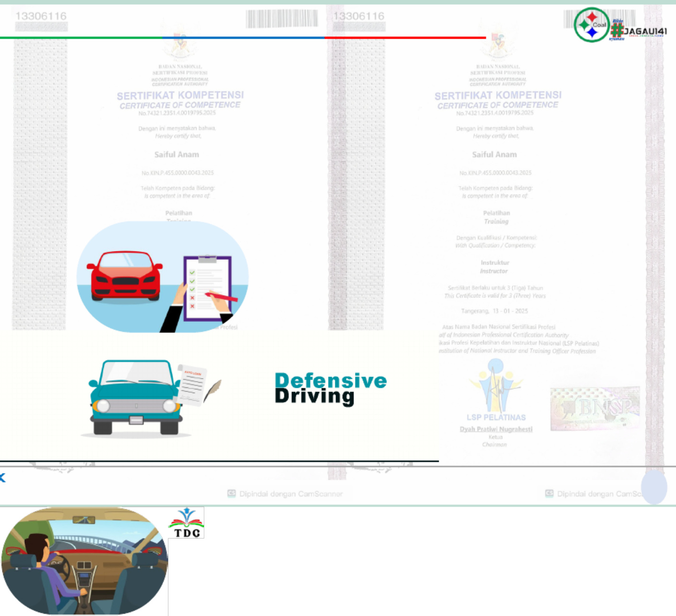Click the round four-star Coal logo

(x=592, y=25)
